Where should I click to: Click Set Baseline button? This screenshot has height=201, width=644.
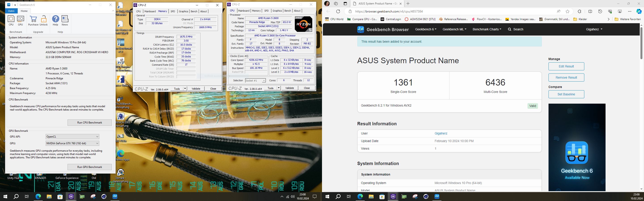[566, 94]
